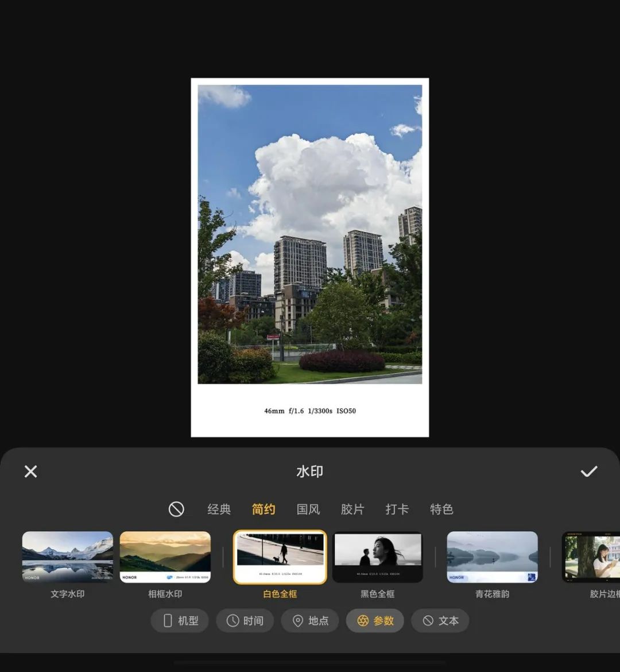This screenshot has height=672, width=620.
Task: Confirm the watermark with the checkmark icon
Action: coord(589,472)
